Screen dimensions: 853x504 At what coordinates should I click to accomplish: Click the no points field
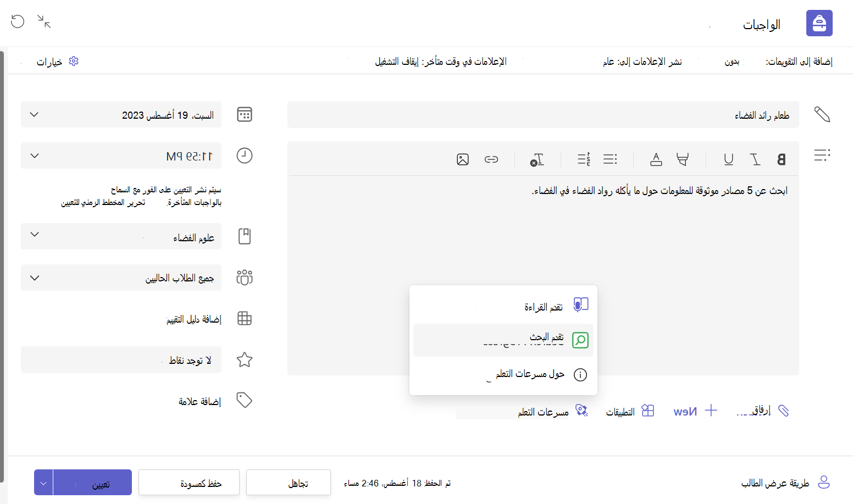pos(121,359)
